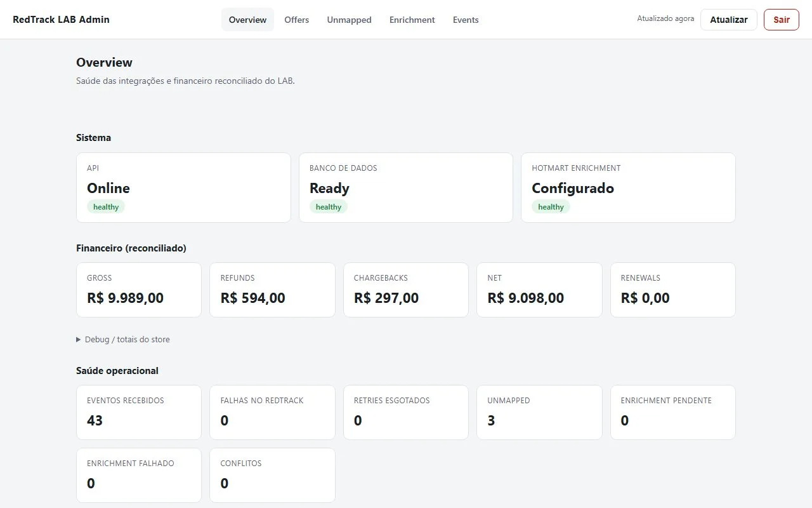Click the healthy badge under Ready
The height and width of the screenshot is (508, 812).
tap(329, 207)
